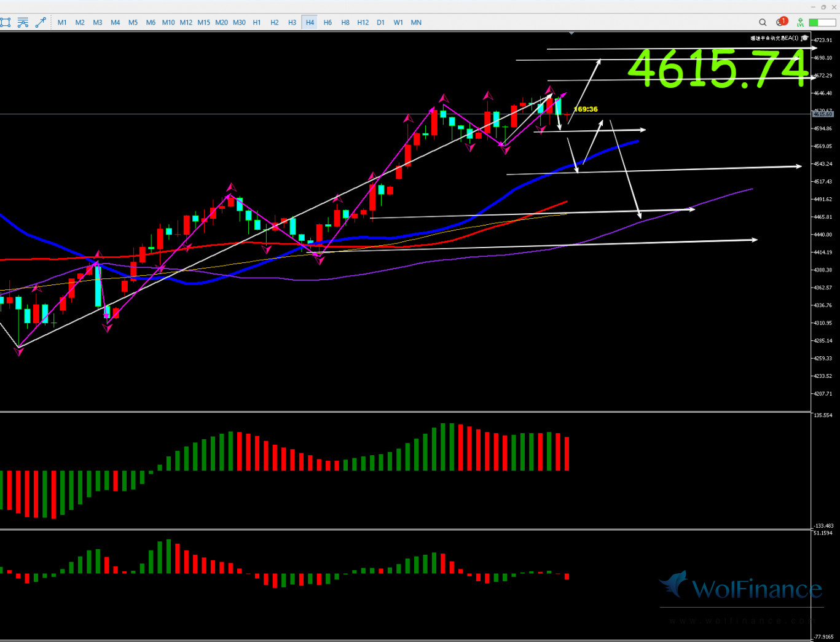Choose the H12 timeframe
Viewport: 840px width, 642px height.
click(x=363, y=23)
